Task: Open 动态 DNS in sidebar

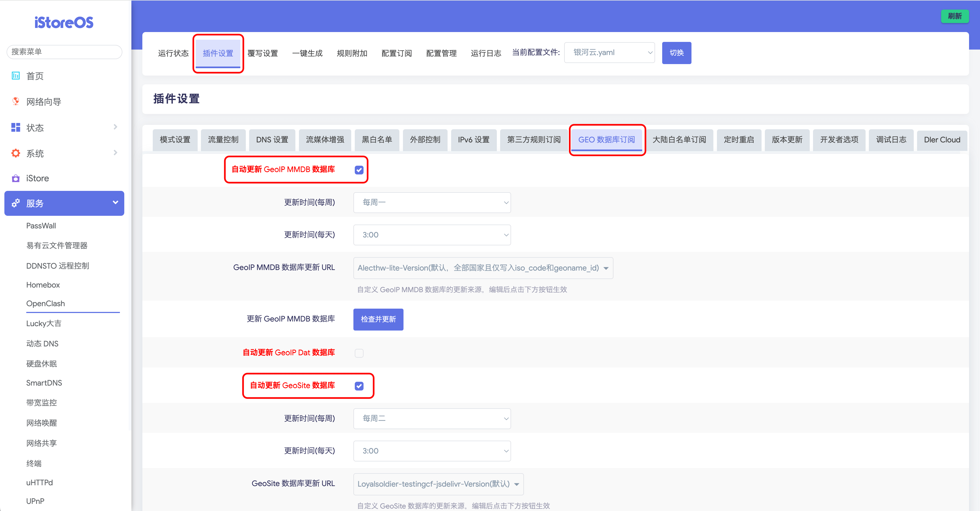Action: coord(42,344)
